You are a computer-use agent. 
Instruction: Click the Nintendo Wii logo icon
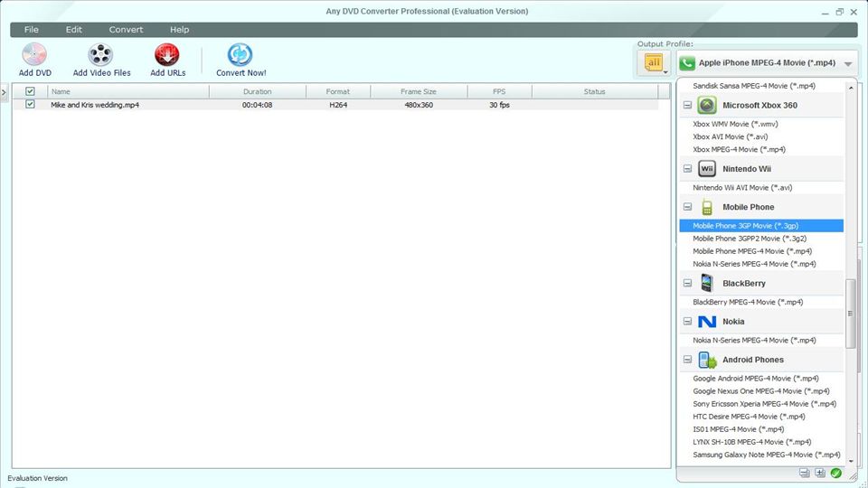coord(707,169)
